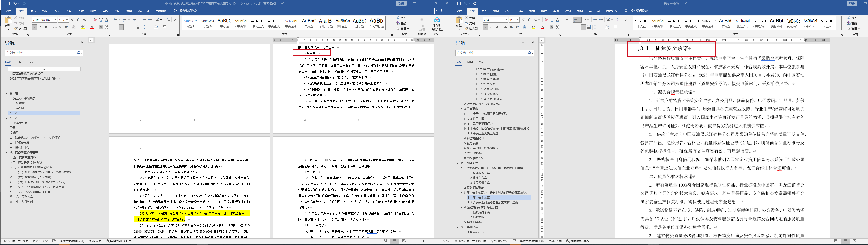Undo last action in left Word window
The width and height of the screenshot is (868, 245).
pos(15,3)
